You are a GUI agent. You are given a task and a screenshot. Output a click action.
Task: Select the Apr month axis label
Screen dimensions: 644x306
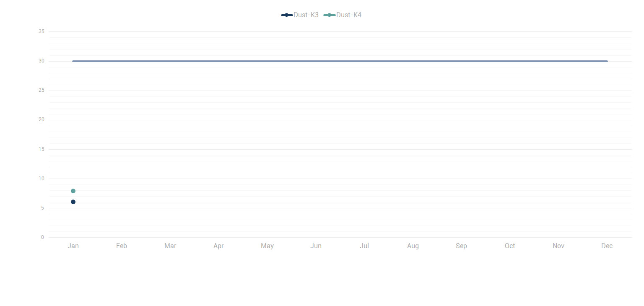point(218,246)
